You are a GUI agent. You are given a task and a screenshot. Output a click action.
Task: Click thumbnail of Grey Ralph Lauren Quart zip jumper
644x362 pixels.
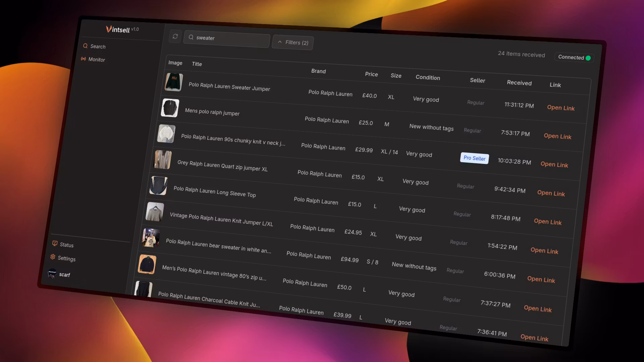point(163,160)
